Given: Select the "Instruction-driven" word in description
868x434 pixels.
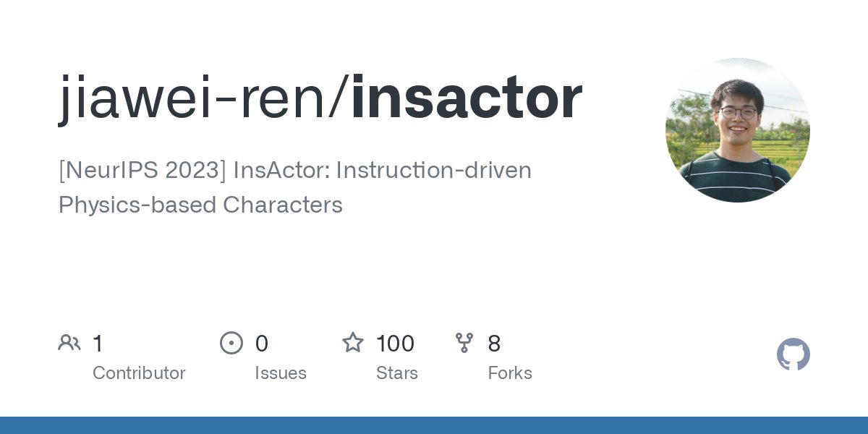Looking at the screenshot, I should coord(434,171).
